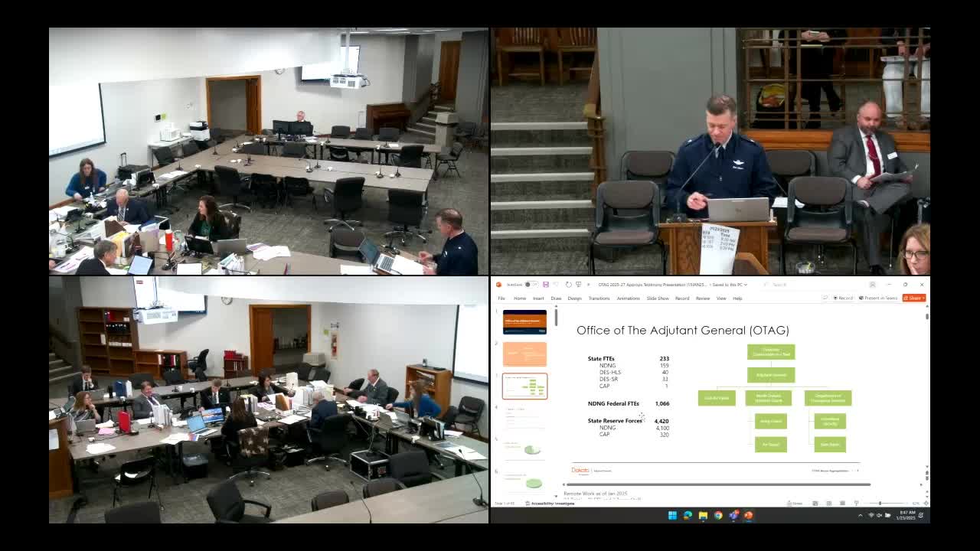Image resolution: width=980 pixels, height=551 pixels.
Task: Open the Review ribbon tab
Action: click(x=702, y=298)
